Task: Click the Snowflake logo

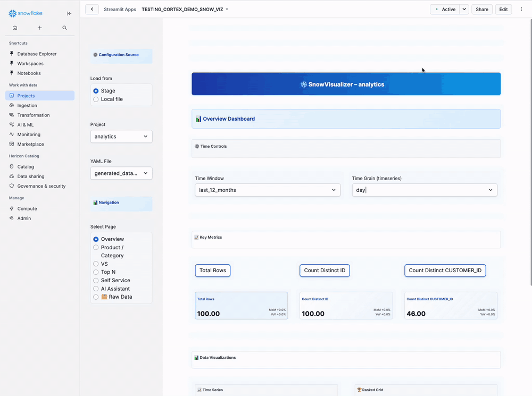Action: point(25,13)
